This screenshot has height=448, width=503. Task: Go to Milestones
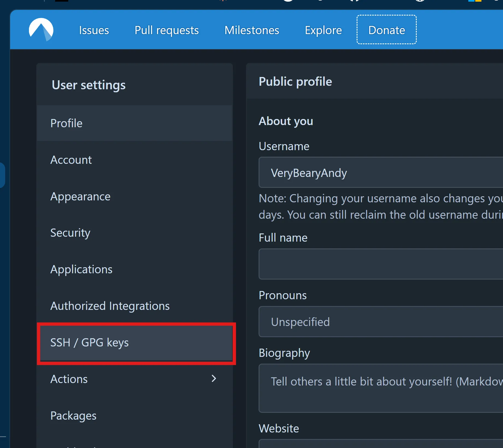pyautogui.click(x=251, y=30)
